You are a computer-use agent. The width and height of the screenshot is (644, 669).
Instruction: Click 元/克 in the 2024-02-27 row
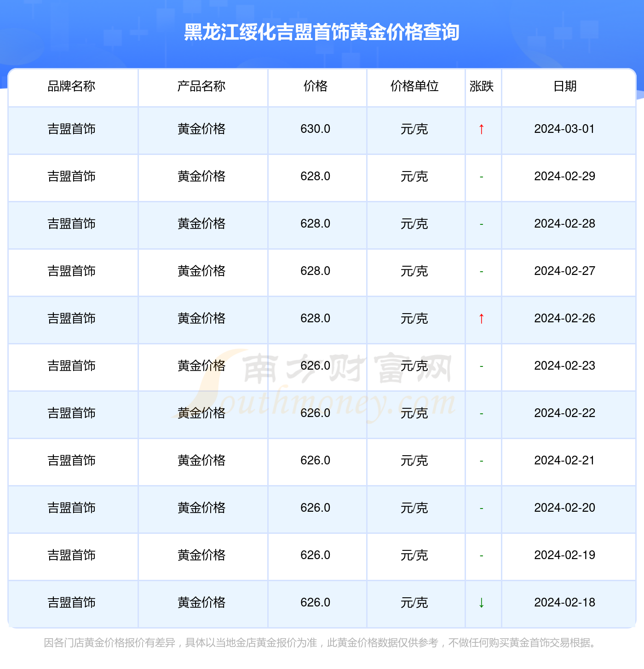[x=414, y=271]
